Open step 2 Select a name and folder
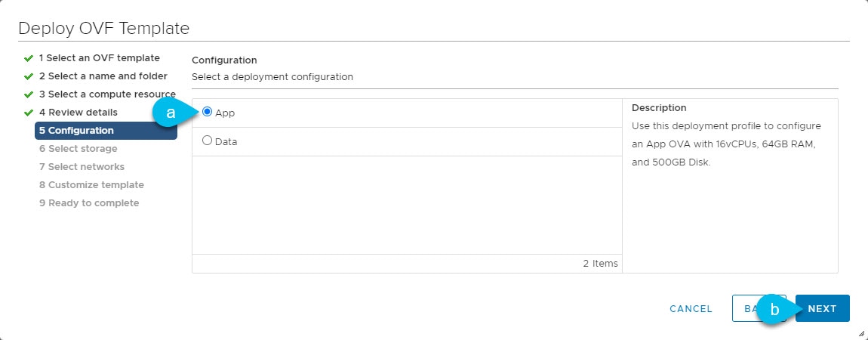Screen dimensions: 868x340 pos(103,76)
